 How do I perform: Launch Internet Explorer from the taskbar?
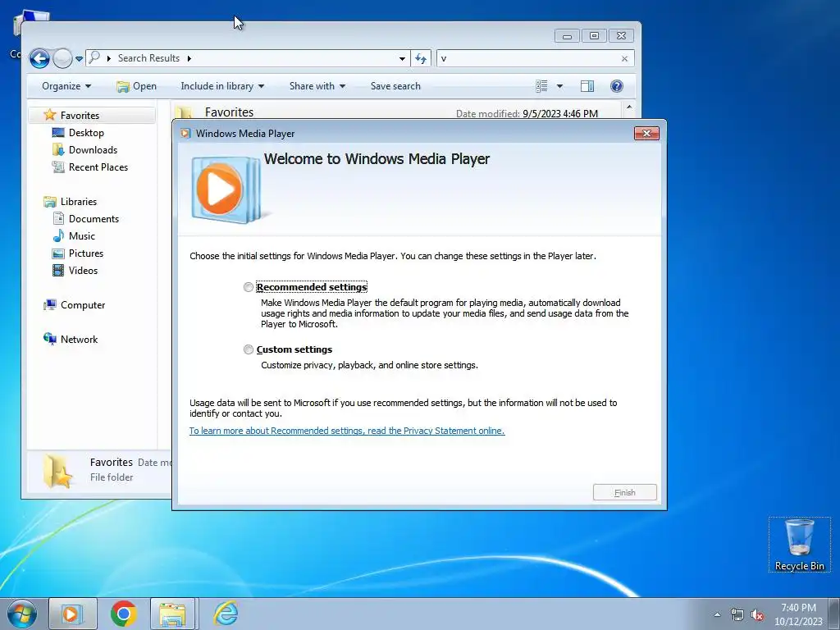pyautogui.click(x=226, y=614)
